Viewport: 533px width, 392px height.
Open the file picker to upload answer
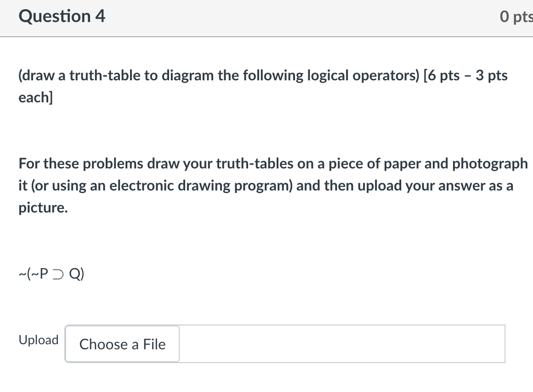pos(122,344)
